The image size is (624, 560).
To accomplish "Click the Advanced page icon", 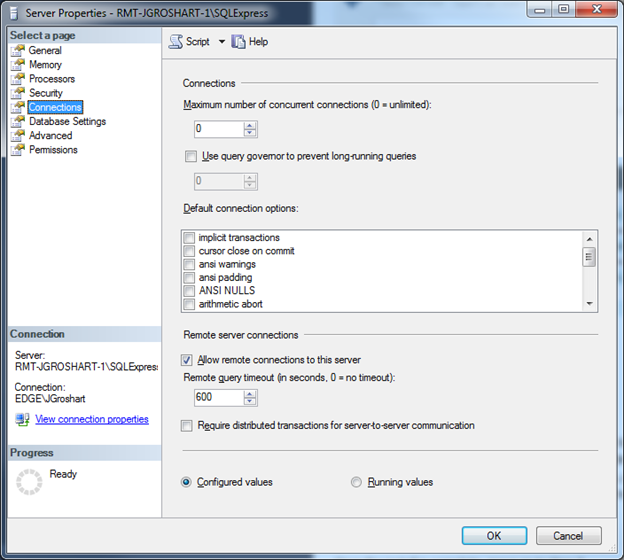I will [x=18, y=136].
